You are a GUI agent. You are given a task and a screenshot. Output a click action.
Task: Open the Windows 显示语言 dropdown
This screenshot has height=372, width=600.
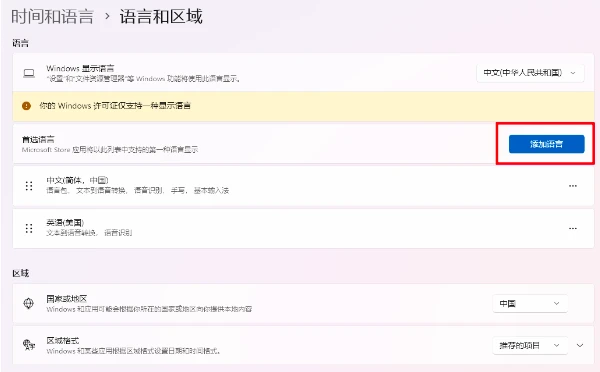pos(530,73)
